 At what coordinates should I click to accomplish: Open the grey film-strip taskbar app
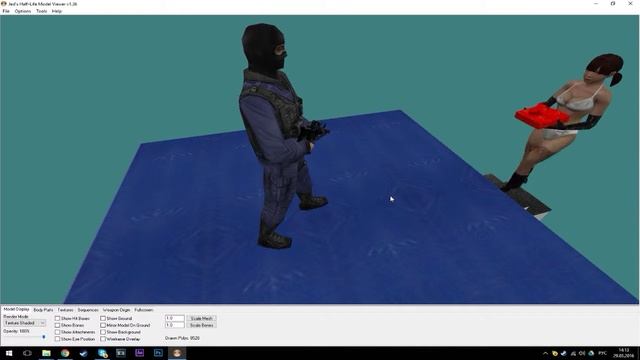coord(121,353)
